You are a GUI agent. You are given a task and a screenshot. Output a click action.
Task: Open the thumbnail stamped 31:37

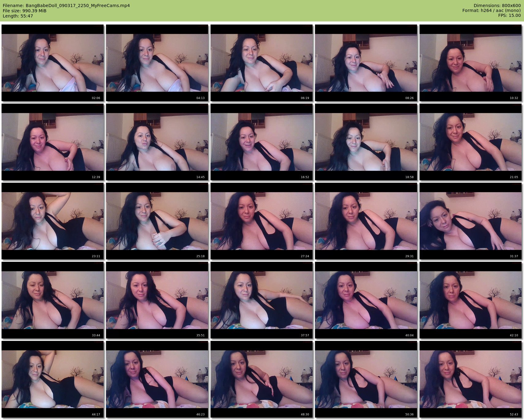[x=471, y=221]
